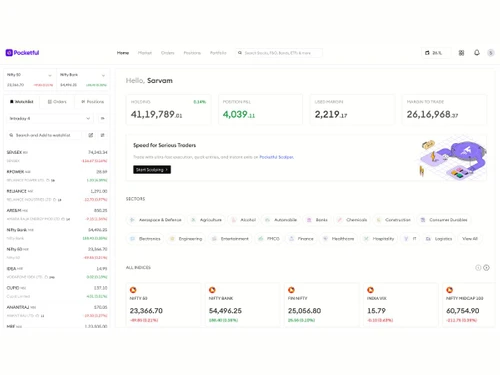Select the Nifty Bank watchlist row
The width and height of the screenshot is (500, 375).
point(57,234)
